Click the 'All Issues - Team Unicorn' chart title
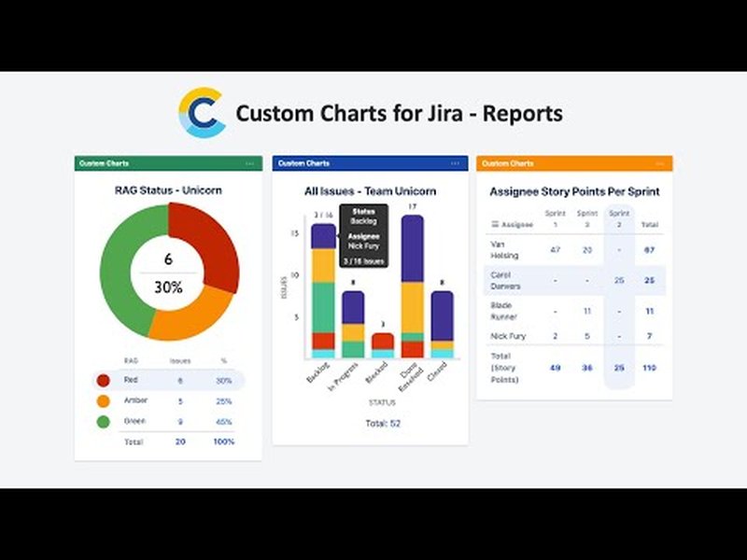This screenshot has height=560, width=747. [370, 191]
